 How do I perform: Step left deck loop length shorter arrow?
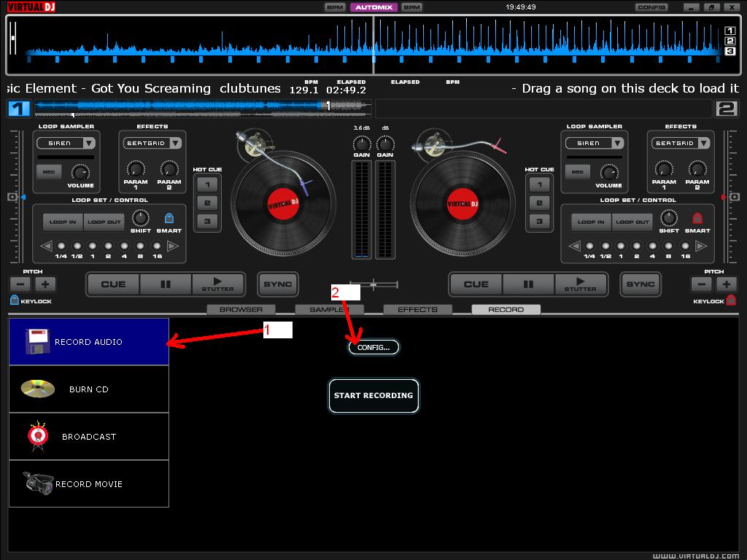click(x=46, y=246)
